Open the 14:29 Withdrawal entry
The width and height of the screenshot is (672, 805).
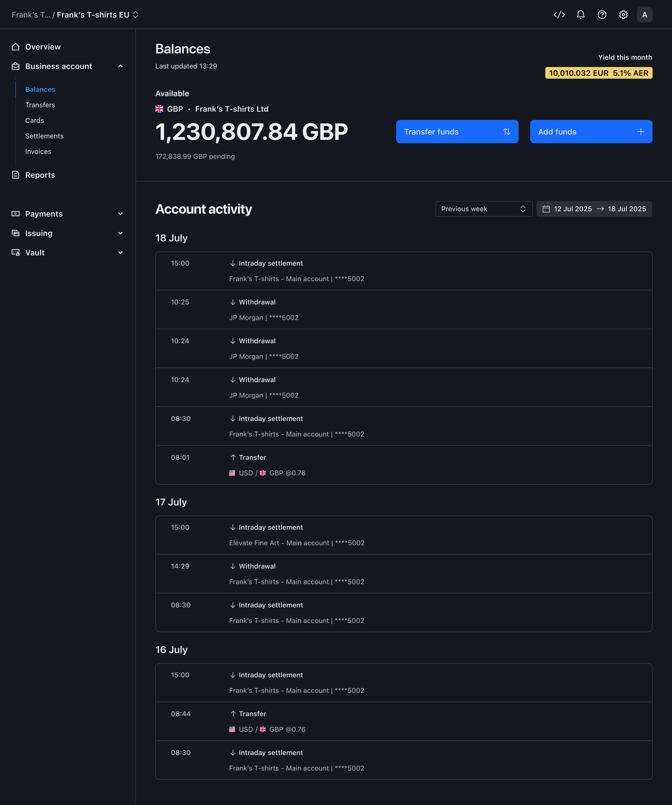point(404,574)
